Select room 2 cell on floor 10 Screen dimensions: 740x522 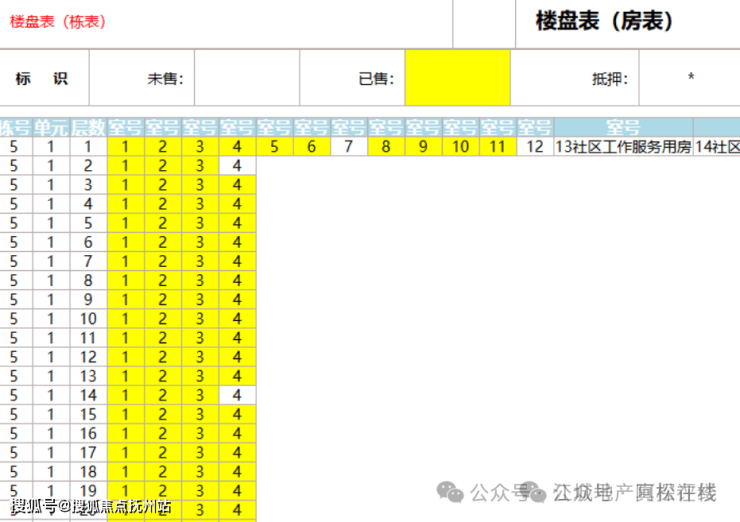pos(162,319)
